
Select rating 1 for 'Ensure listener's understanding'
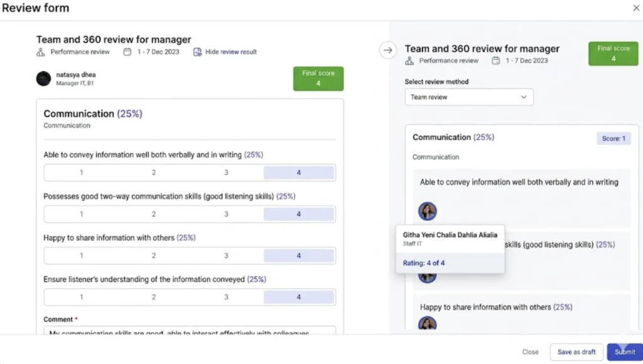[x=82, y=296]
